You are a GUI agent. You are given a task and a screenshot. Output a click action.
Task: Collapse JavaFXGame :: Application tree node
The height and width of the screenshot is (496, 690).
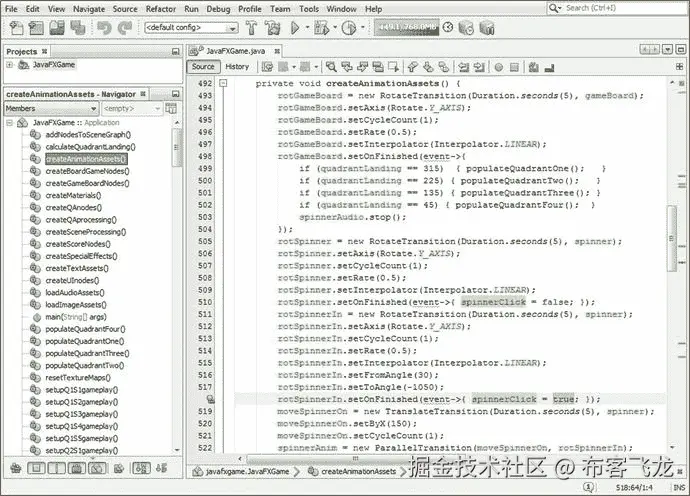coord(9,123)
